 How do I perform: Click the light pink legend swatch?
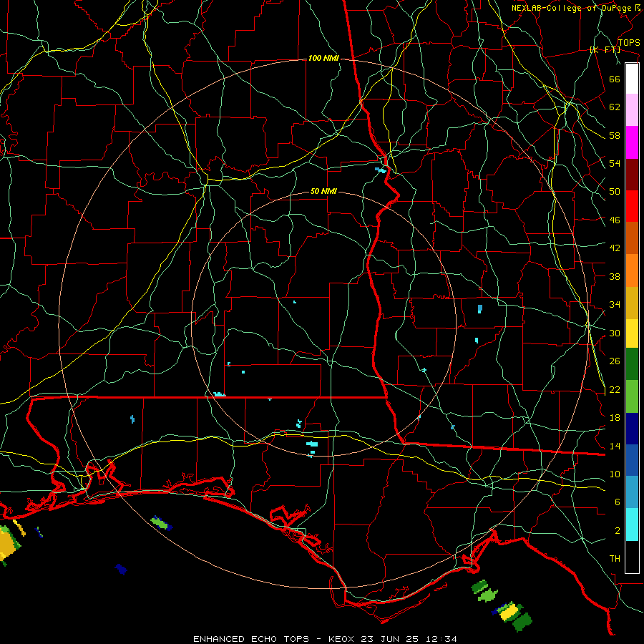point(632,109)
